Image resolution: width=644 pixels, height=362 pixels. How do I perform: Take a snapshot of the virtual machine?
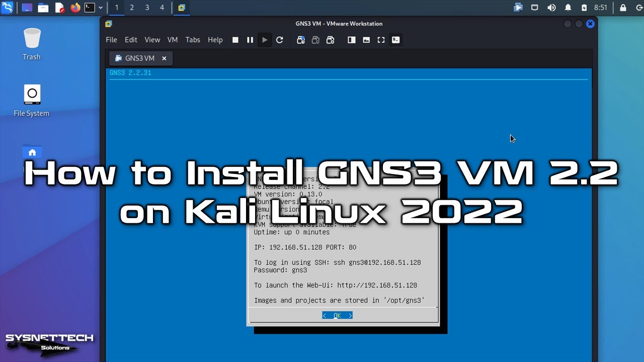pyautogui.click(x=301, y=40)
